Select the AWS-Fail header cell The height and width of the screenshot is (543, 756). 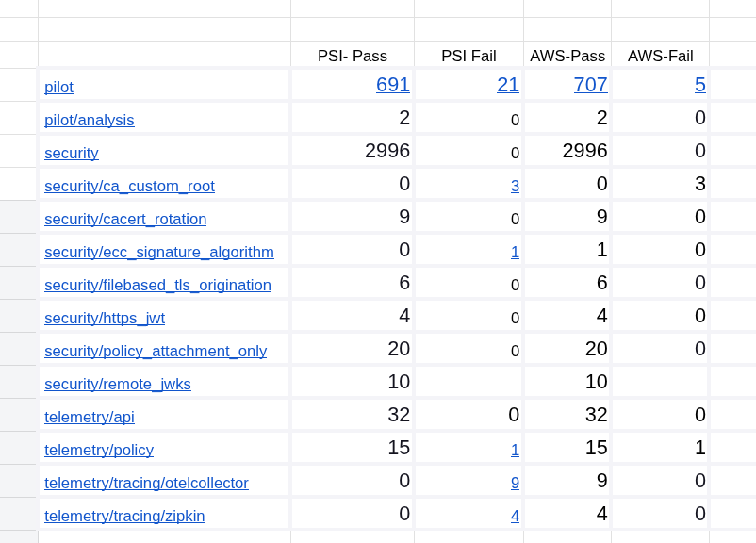click(x=660, y=56)
